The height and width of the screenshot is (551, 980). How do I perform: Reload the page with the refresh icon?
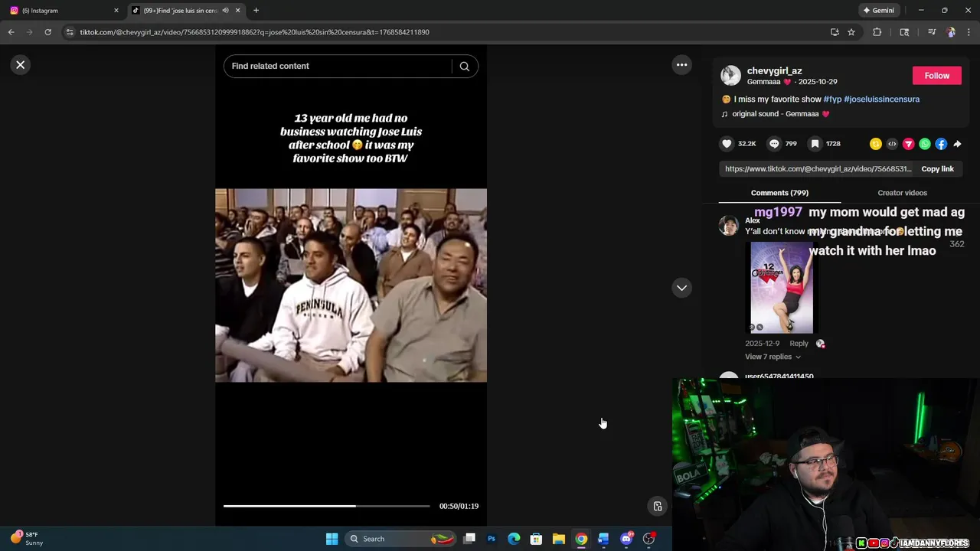(x=47, y=32)
